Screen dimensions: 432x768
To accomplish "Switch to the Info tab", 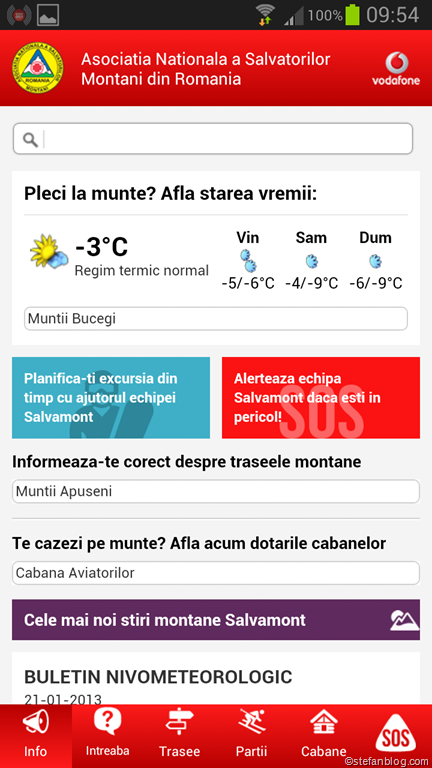I will 36,736.
